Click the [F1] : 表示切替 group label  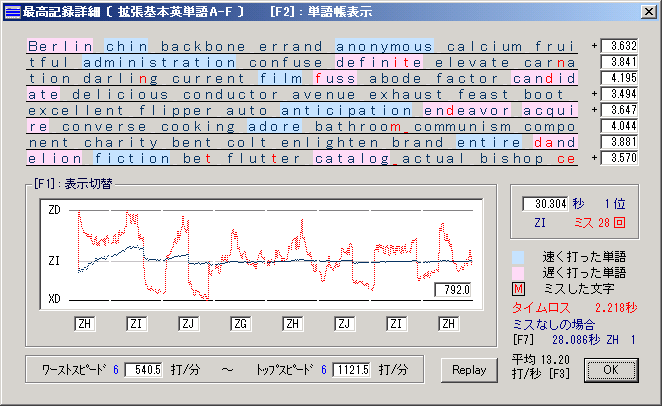(x=73, y=184)
